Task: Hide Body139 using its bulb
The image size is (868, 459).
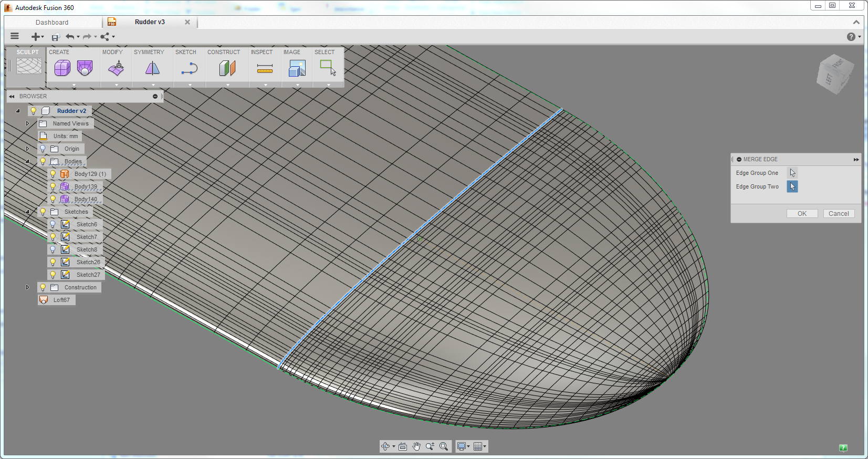Action: [53, 186]
